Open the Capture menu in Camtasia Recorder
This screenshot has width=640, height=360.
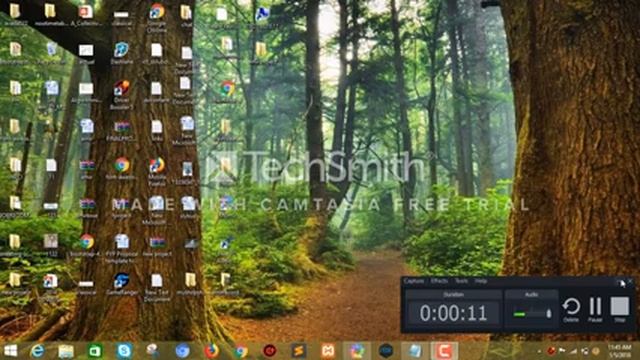click(413, 281)
